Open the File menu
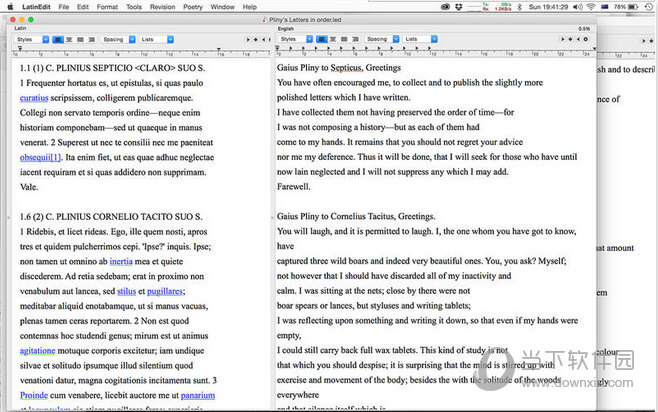Viewport: 658px width, 412px height. [64, 7]
